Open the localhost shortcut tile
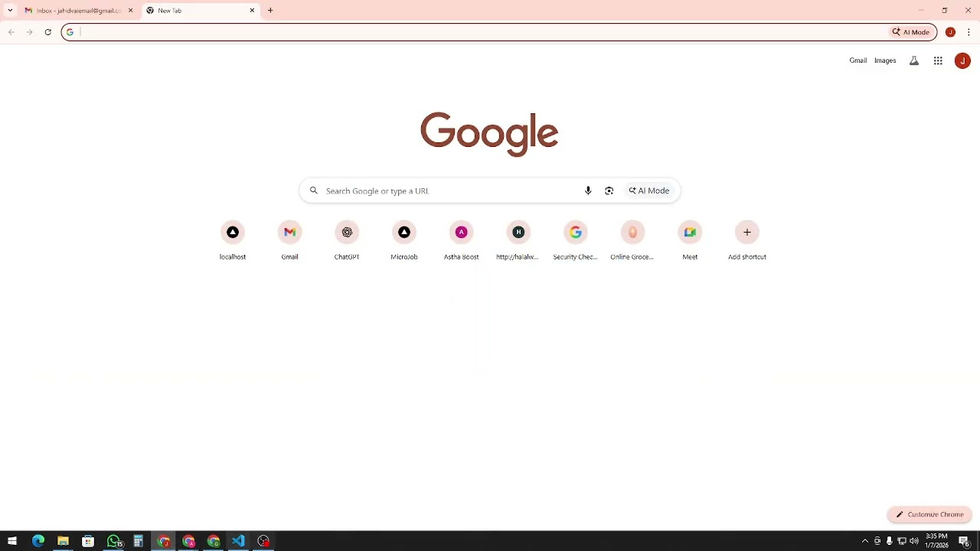This screenshot has width=980, height=551. coord(233,240)
